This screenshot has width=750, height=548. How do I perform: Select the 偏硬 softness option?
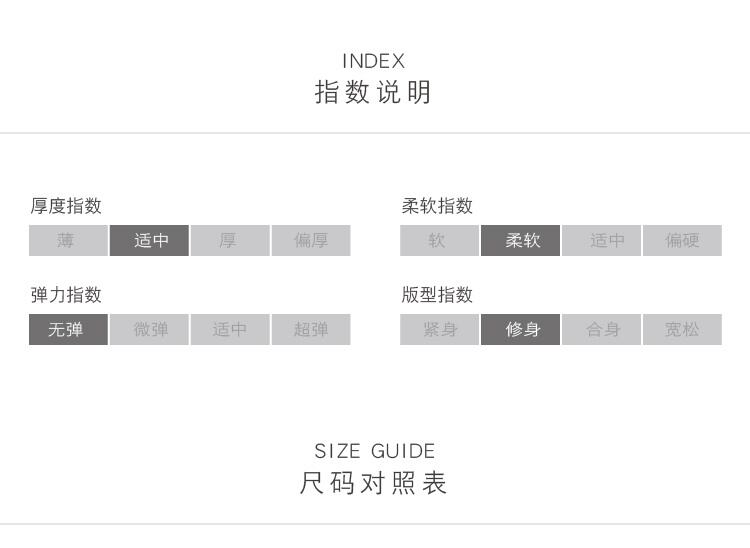coord(682,240)
